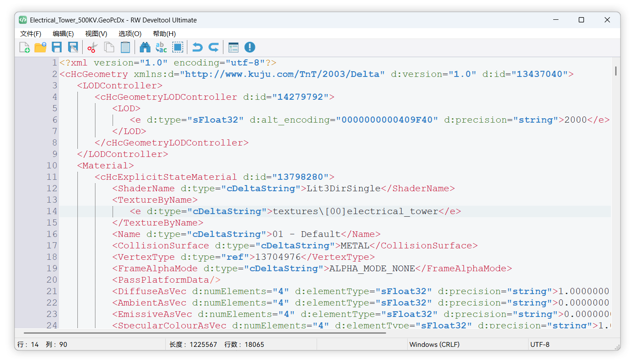Copy the selection to clipboard

tap(109, 47)
